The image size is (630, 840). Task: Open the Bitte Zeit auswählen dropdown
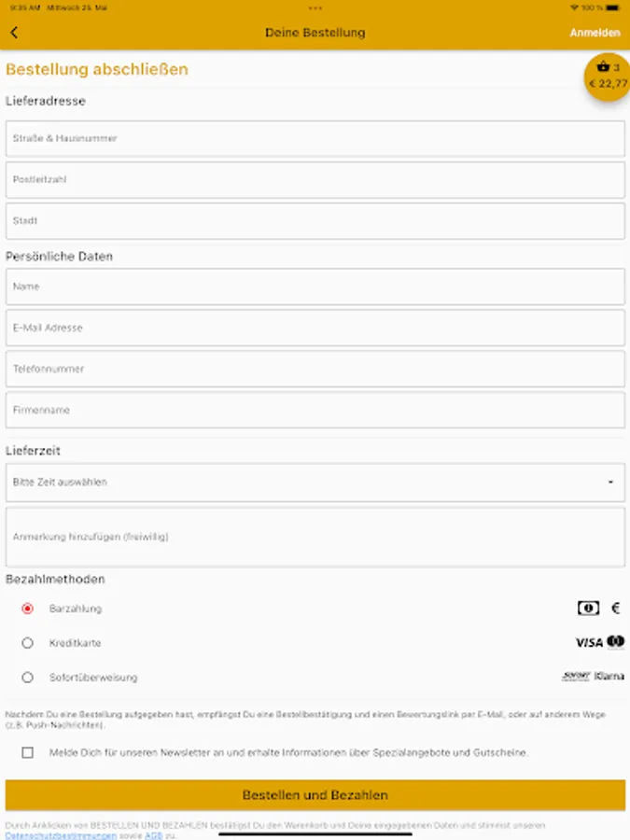[x=315, y=483]
